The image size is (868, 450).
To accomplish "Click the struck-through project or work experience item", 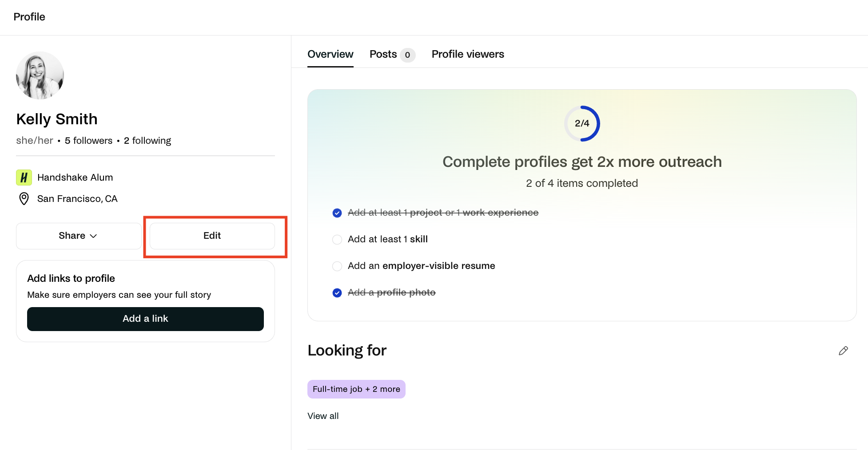I will (x=443, y=213).
